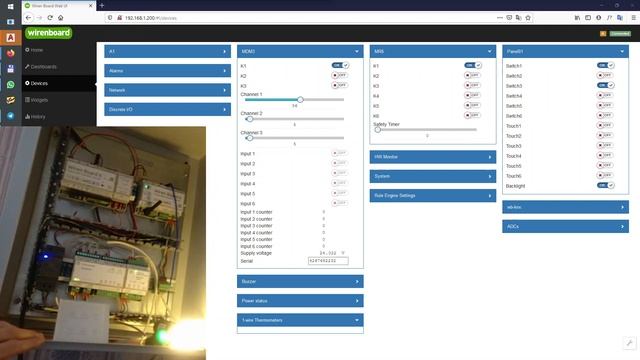Expand the Alarms device panel
Image resolution: width=640 pixels, height=360 pixels.
tap(167, 71)
